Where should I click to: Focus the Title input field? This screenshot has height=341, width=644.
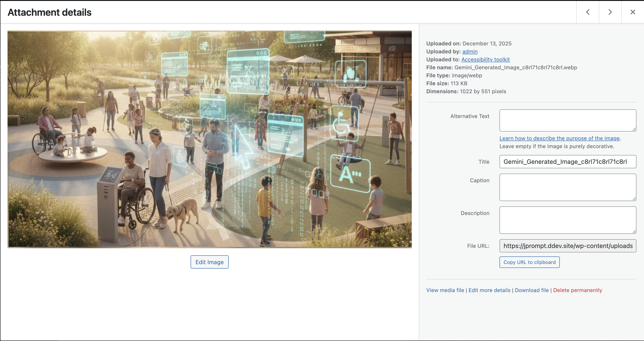pos(568,162)
